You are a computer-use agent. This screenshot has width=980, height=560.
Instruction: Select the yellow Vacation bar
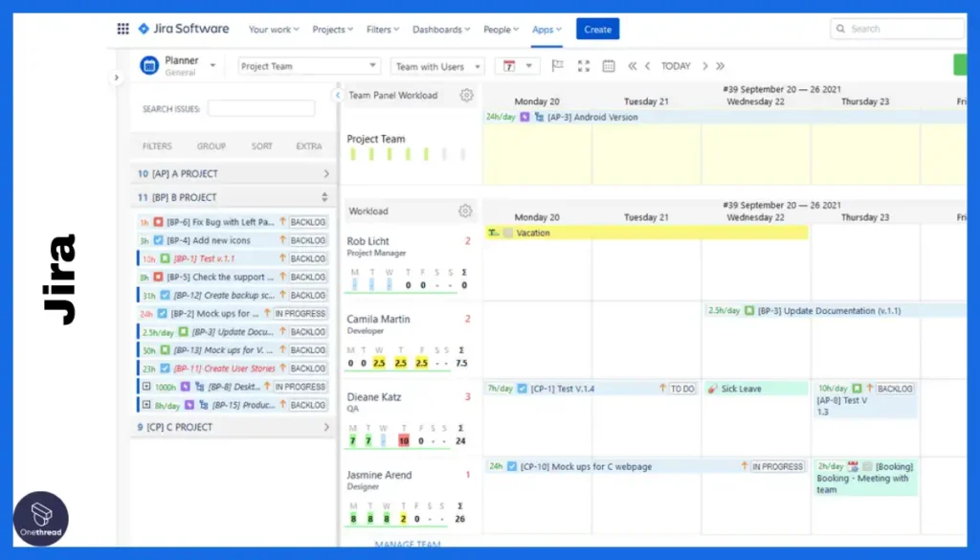(x=646, y=233)
